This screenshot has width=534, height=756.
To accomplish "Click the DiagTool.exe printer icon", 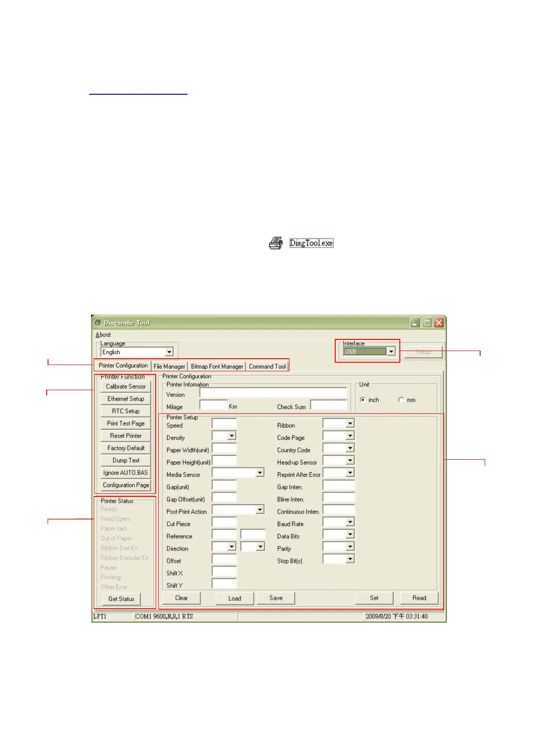I will click(276, 243).
